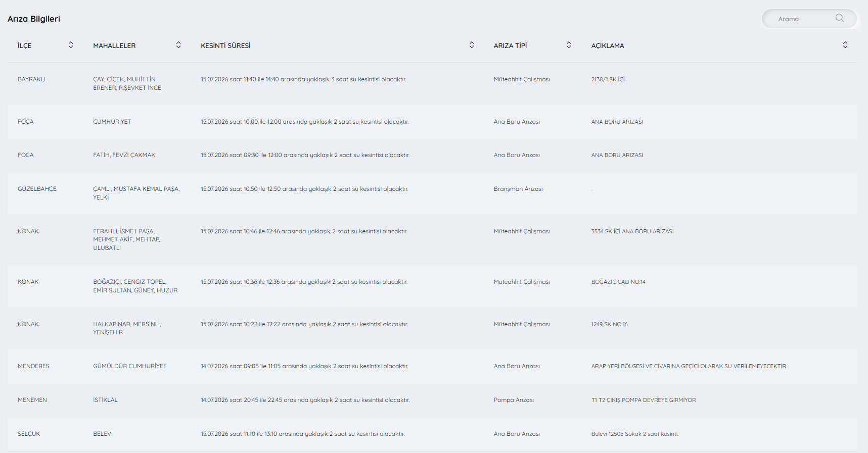Click the search magnifier icon
The height and width of the screenshot is (453, 868).
click(840, 18)
